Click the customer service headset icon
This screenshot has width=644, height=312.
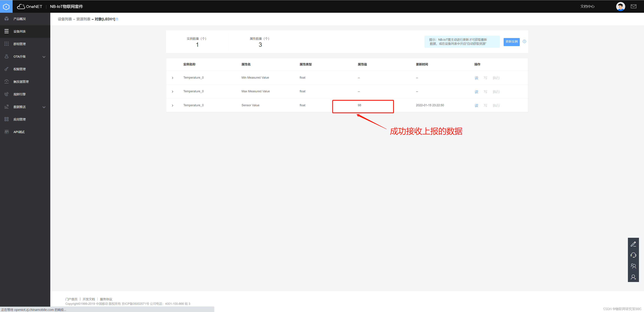tap(633, 255)
